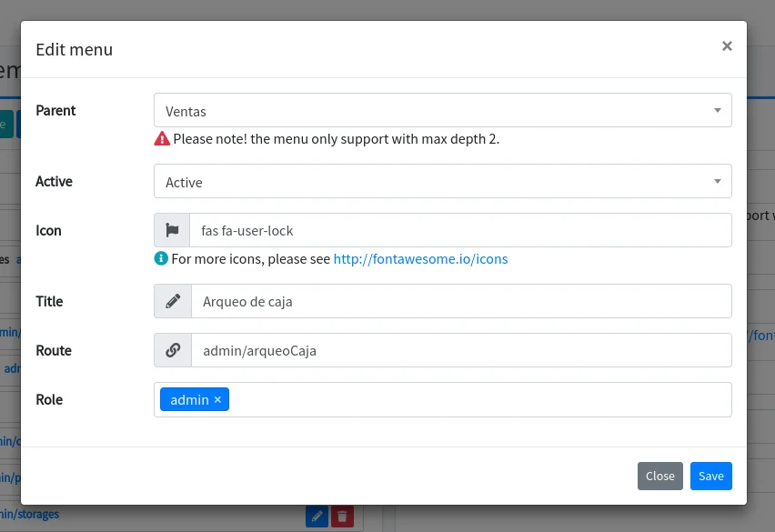Click the red trash delete button
Image resolution: width=775 pixels, height=532 pixels.
[342, 517]
